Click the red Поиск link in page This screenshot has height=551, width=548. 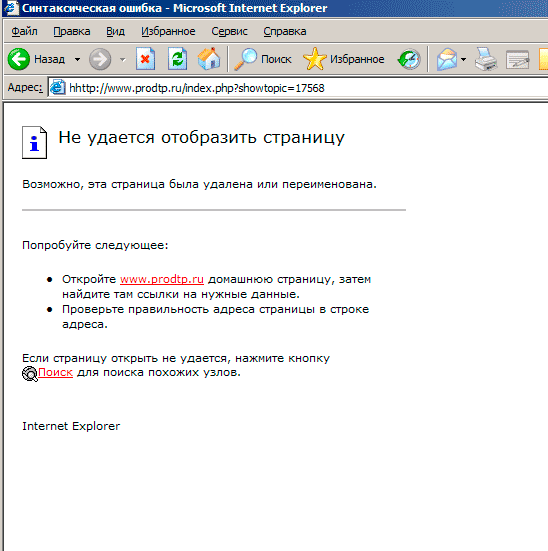(55, 372)
